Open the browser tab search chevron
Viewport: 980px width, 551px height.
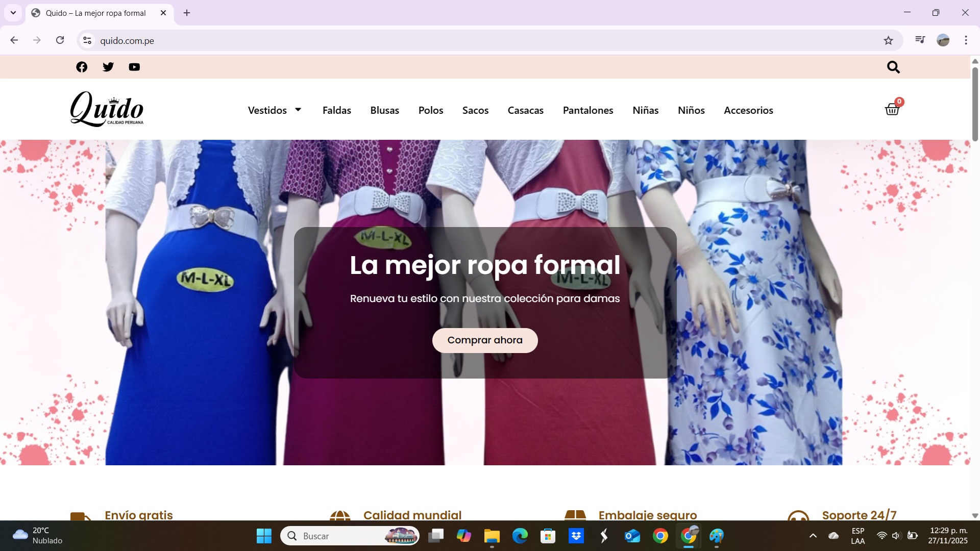coord(13,13)
